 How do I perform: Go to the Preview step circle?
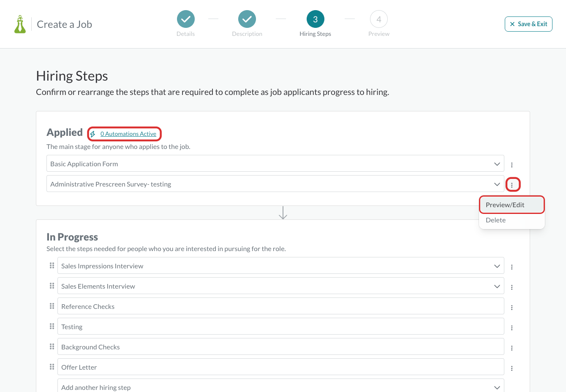click(379, 19)
